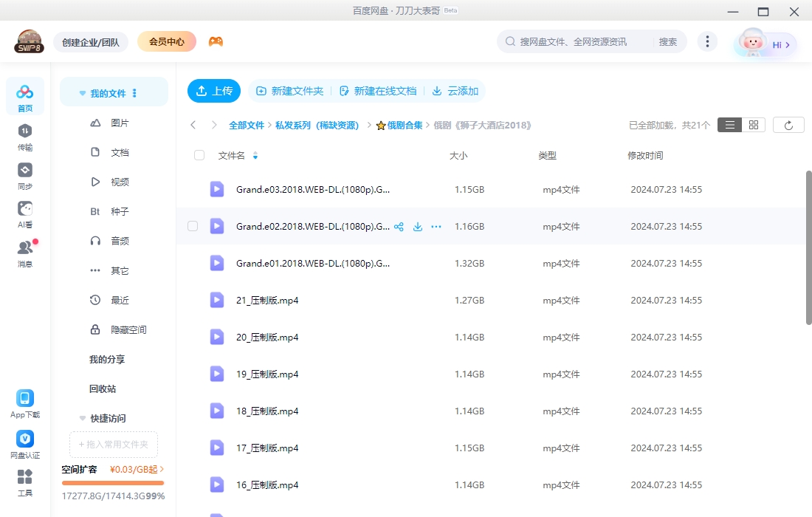Open the 会员中心 tab
Image resolution: width=812 pixels, height=517 pixels.
click(166, 41)
